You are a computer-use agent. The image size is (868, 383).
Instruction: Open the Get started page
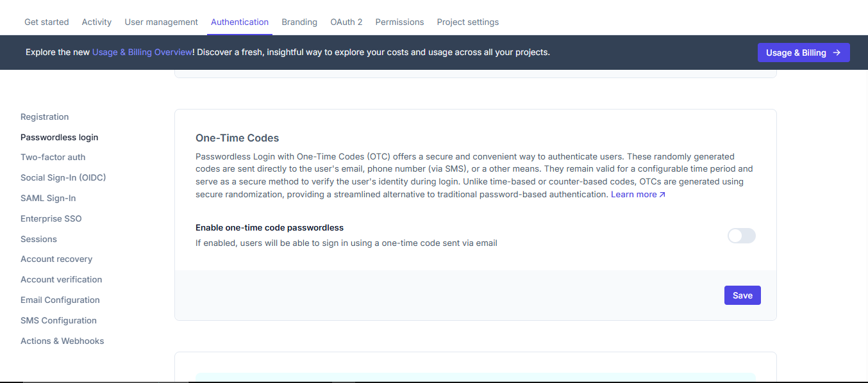pyautogui.click(x=46, y=21)
